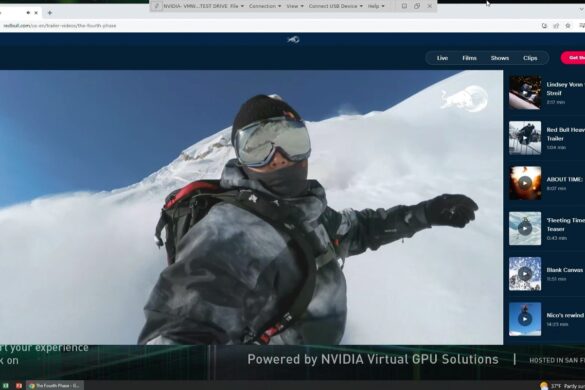Open the Blank Canvas title link
Screen dimensions: 585x390
pyautogui.click(x=565, y=270)
